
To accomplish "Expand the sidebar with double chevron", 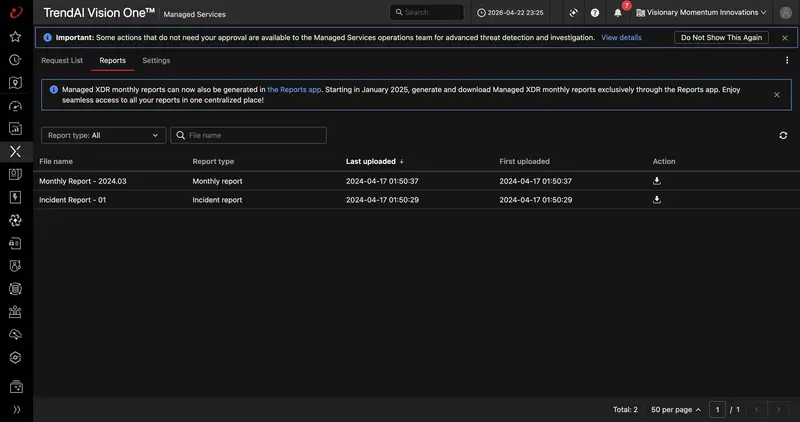I will click(x=16, y=409).
